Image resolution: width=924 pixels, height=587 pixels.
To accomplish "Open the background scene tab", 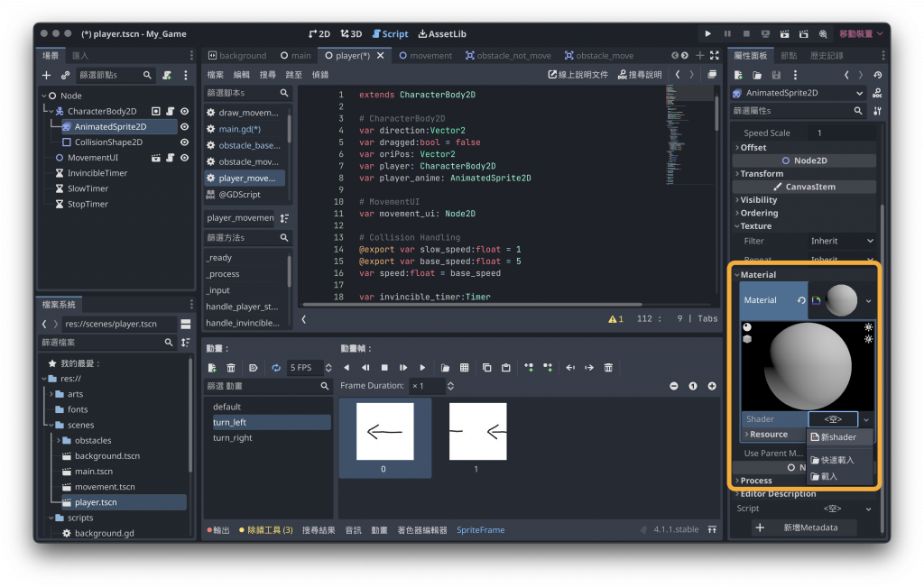I will click(237, 55).
